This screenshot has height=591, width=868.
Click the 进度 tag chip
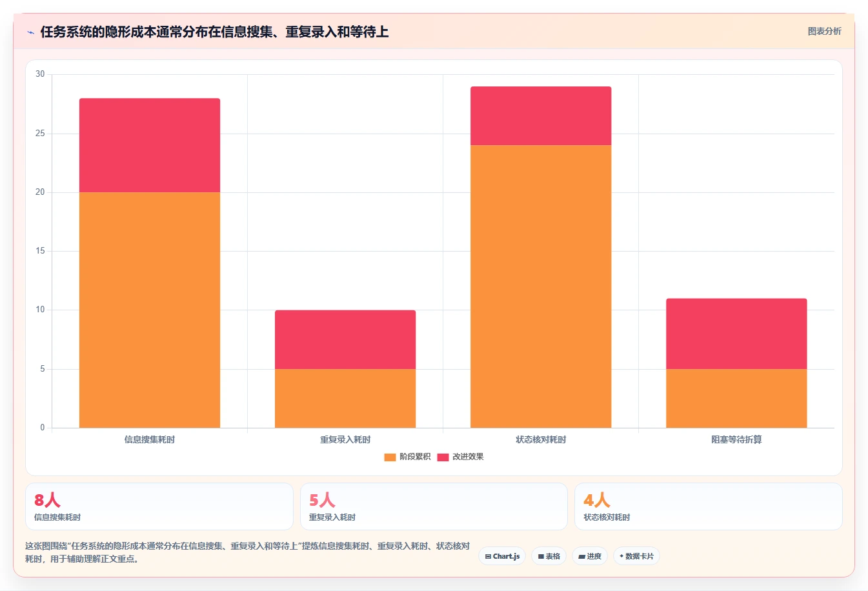[x=590, y=556]
